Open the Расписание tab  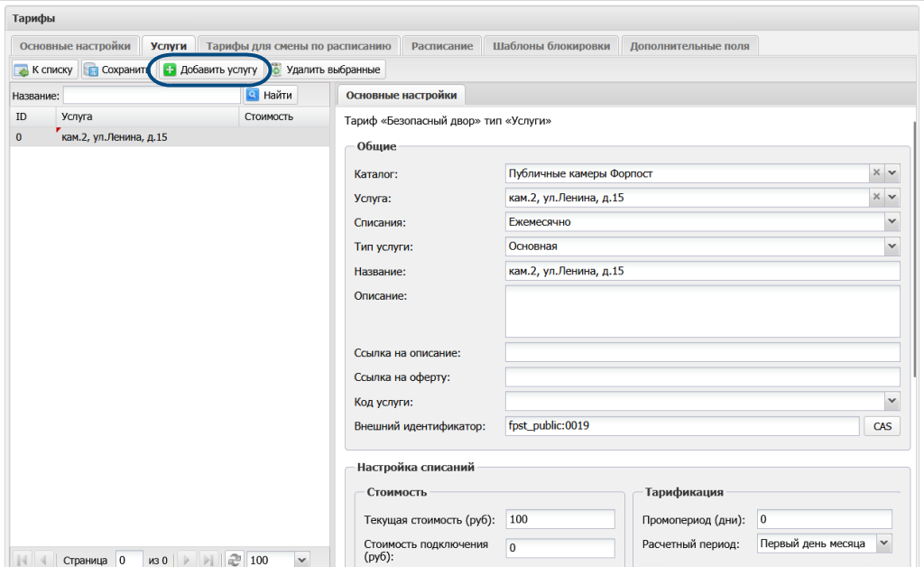442,46
